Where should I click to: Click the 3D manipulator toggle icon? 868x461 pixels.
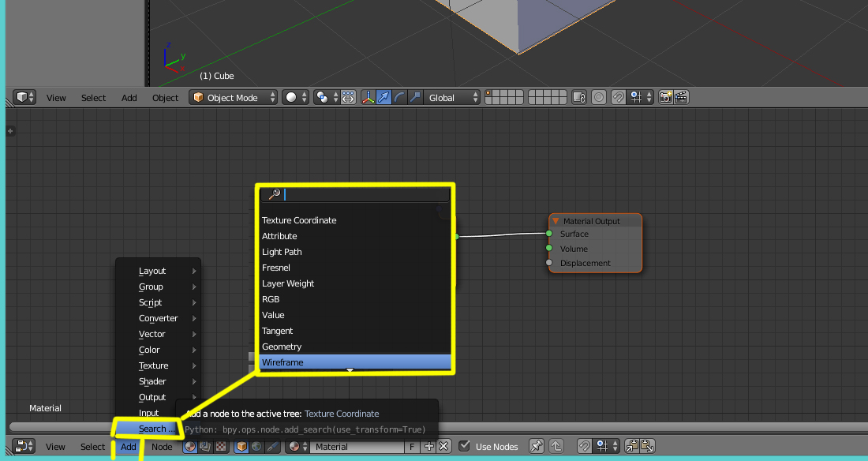click(368, 98)
